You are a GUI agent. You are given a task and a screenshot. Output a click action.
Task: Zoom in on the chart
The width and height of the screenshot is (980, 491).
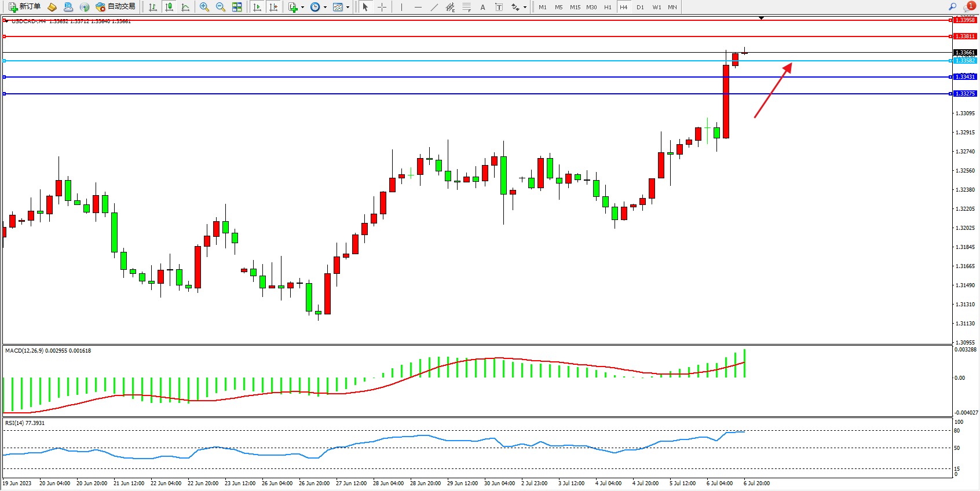tap(204, 7)
